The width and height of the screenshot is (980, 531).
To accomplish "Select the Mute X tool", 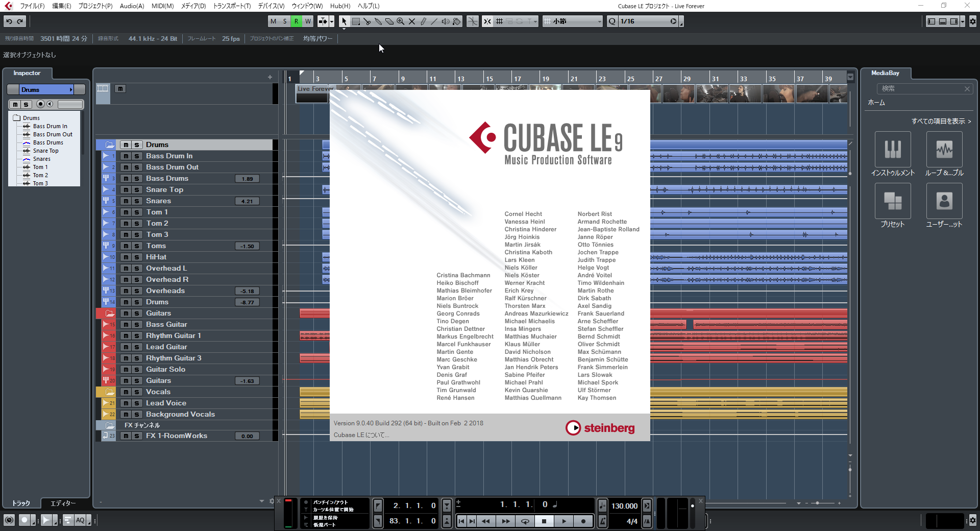I will pyautogui.click(x=412, y=21).
